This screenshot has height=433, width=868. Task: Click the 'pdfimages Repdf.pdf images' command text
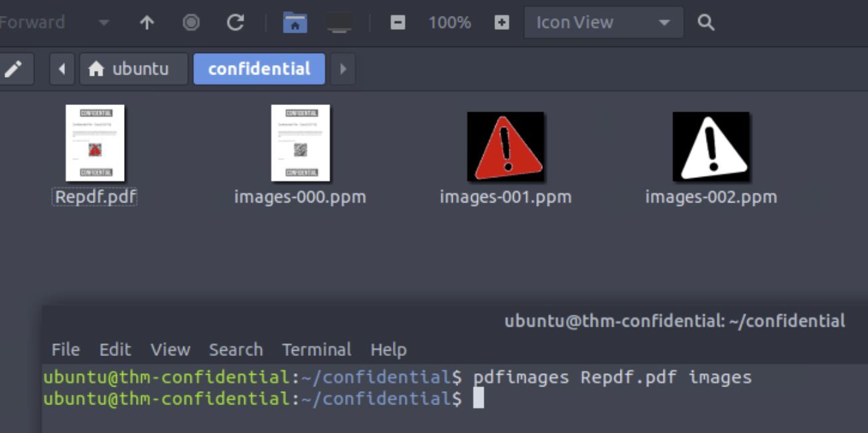click(613, 378)
